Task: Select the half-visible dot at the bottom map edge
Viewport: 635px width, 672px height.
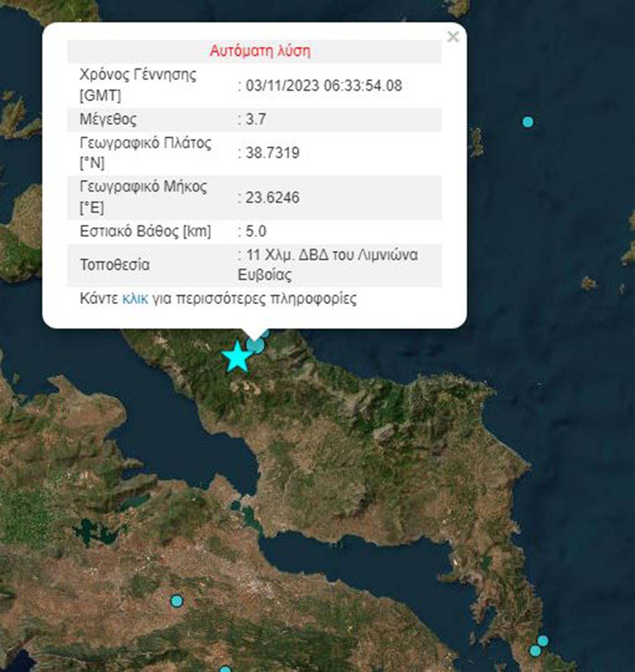Action: coord(226,670)
